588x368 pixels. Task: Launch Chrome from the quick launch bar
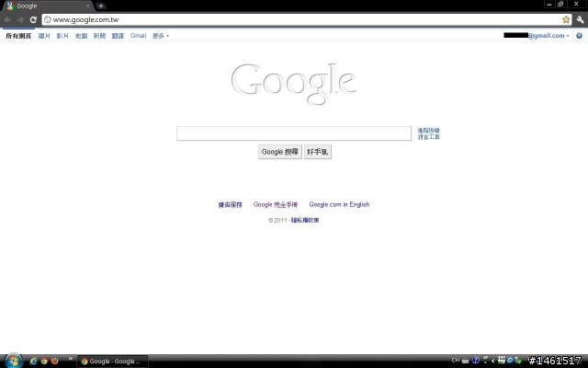(44, 361)
